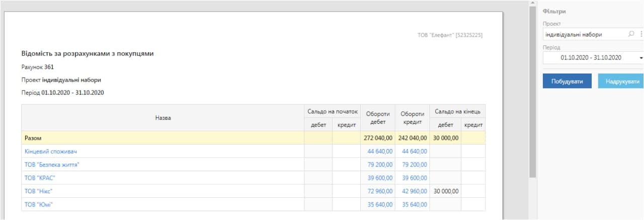644x220 pixels.
Task: Open the ТОВ "Нікс" customer link
Action: [39, 191]
